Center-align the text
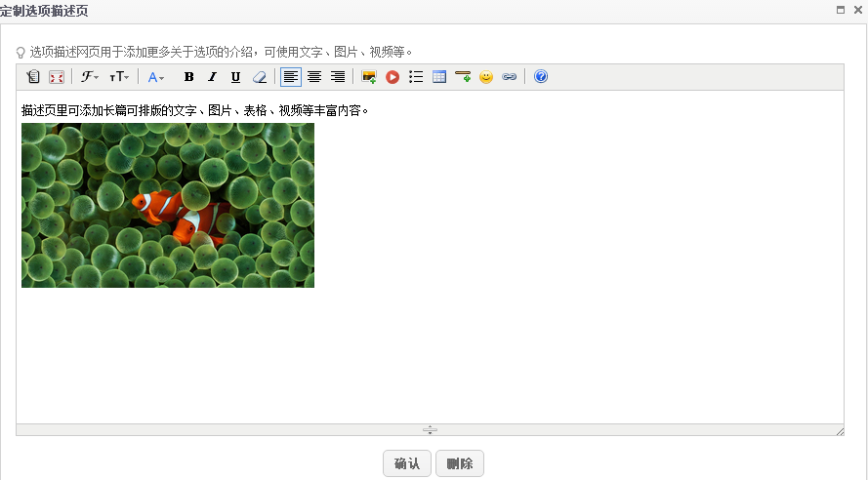The height and width of the screenshot is (480, 868). coord(314,77)
